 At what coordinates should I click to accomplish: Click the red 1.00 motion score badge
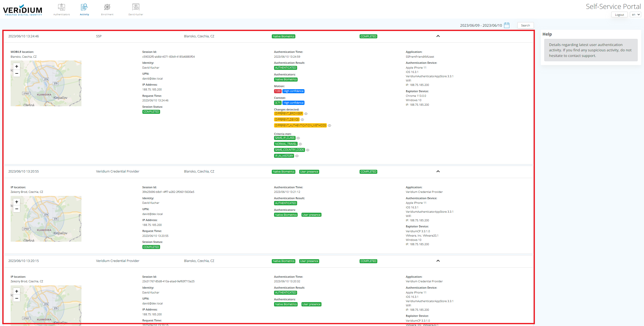coord(278,91)
